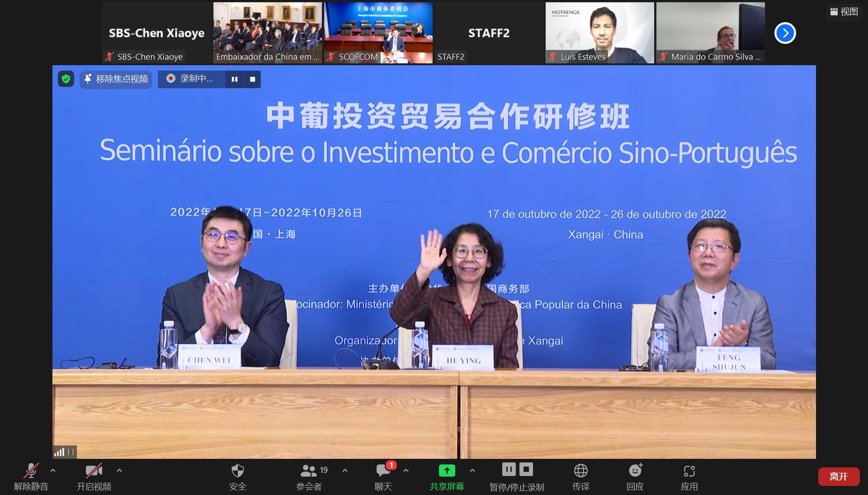Open 传译 interpretation globe icon
Viewport: 868px width, 495px height.
(x=580, y=476)
